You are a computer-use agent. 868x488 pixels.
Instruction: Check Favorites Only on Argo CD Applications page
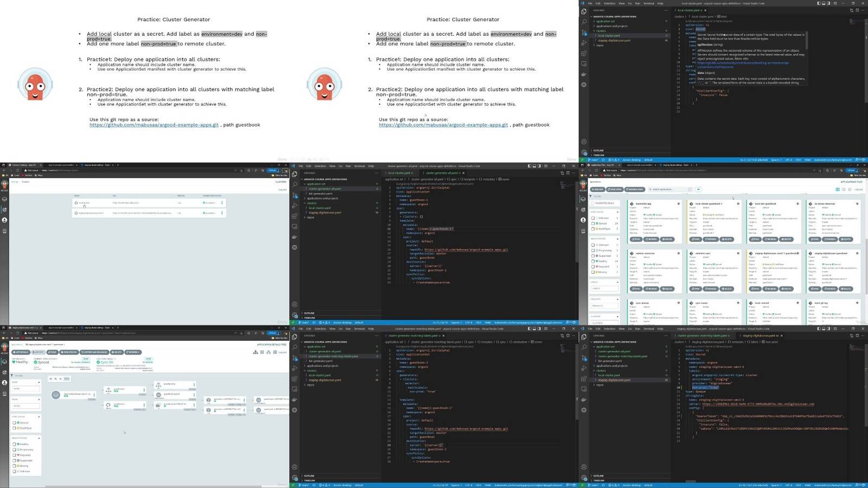pyautogui.click(x=593, y=203)
